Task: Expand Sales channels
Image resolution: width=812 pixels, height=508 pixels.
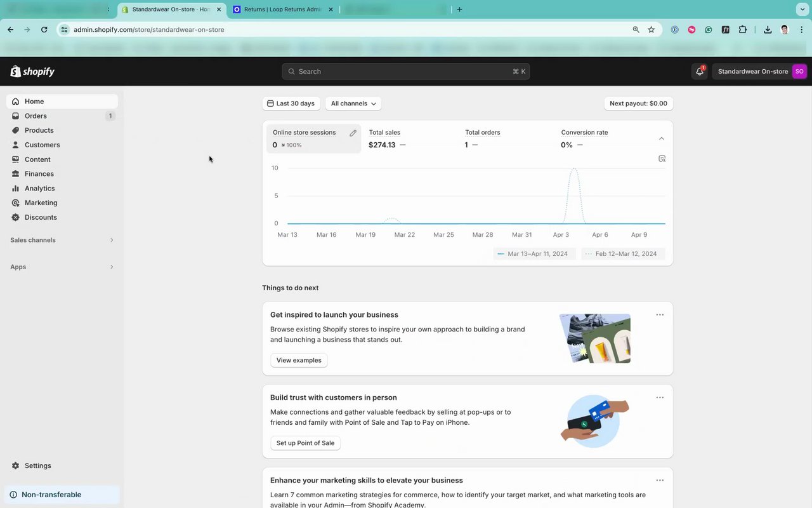Action: point(62,240)
